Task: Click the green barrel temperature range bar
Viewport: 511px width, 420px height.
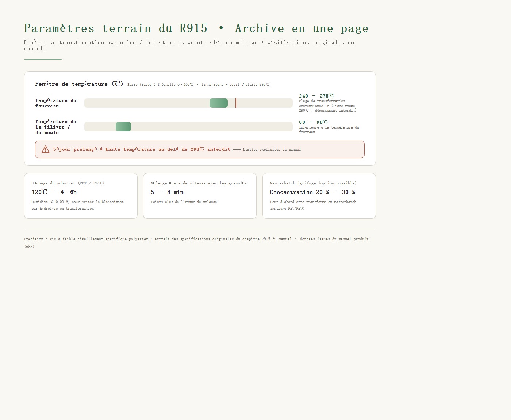Action: point(219,103)
